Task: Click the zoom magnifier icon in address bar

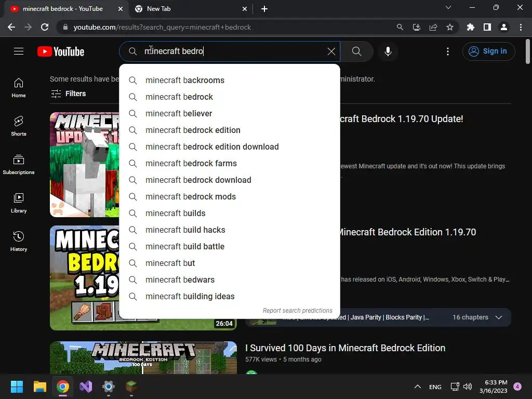Action: pos(400,27)
